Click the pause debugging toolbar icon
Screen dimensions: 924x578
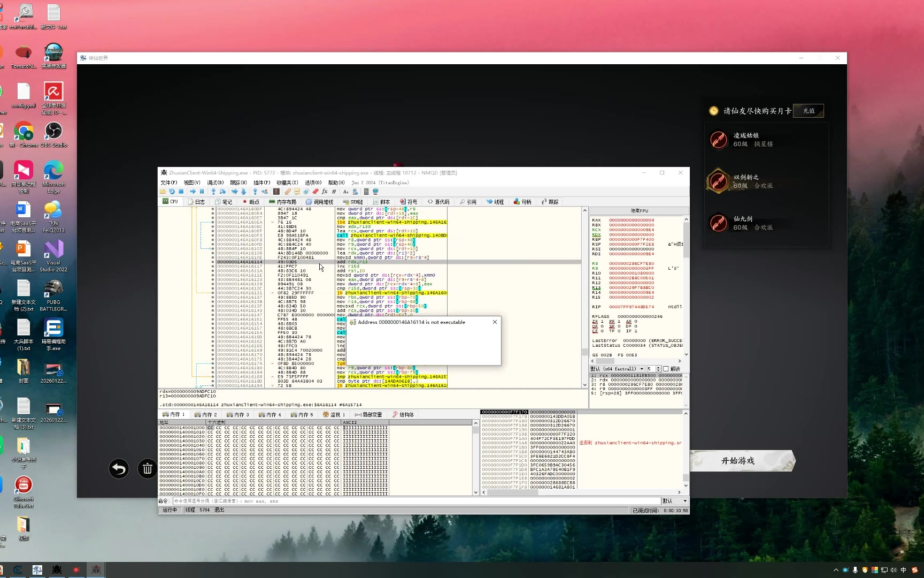(x=202, y=192)
